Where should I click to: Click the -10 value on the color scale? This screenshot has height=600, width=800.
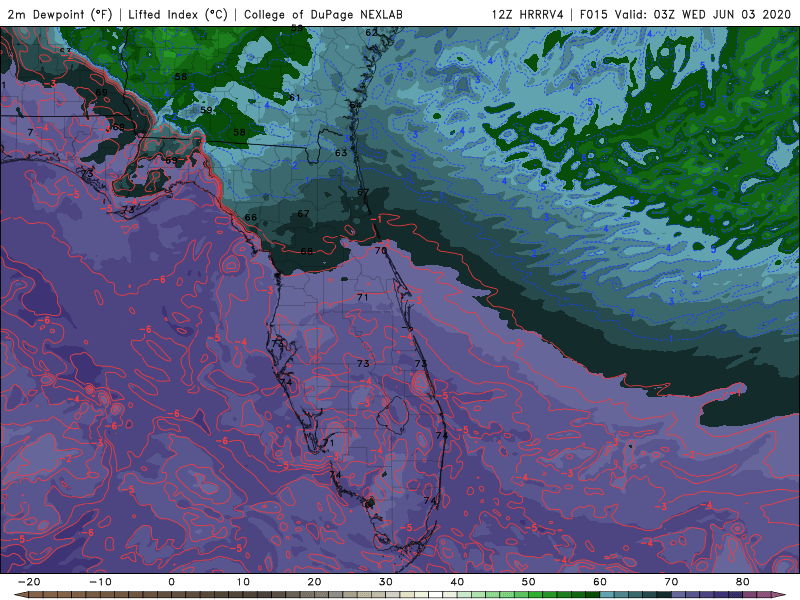[x=100, y=582]
